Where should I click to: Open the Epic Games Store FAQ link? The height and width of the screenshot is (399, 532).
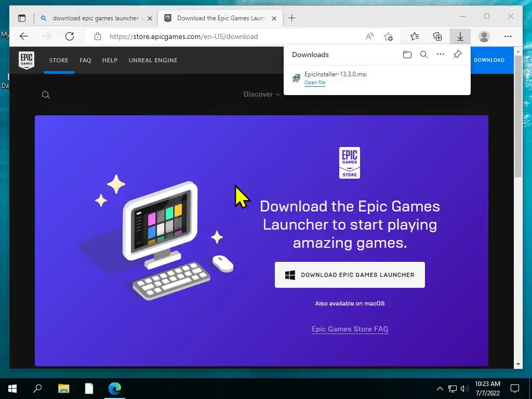(x=350, y=329)
